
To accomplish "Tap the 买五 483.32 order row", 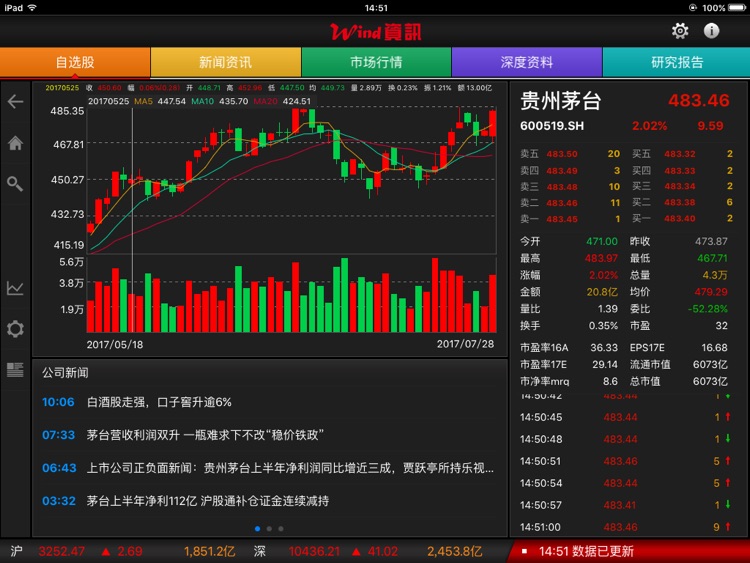I will click(683, 154).
